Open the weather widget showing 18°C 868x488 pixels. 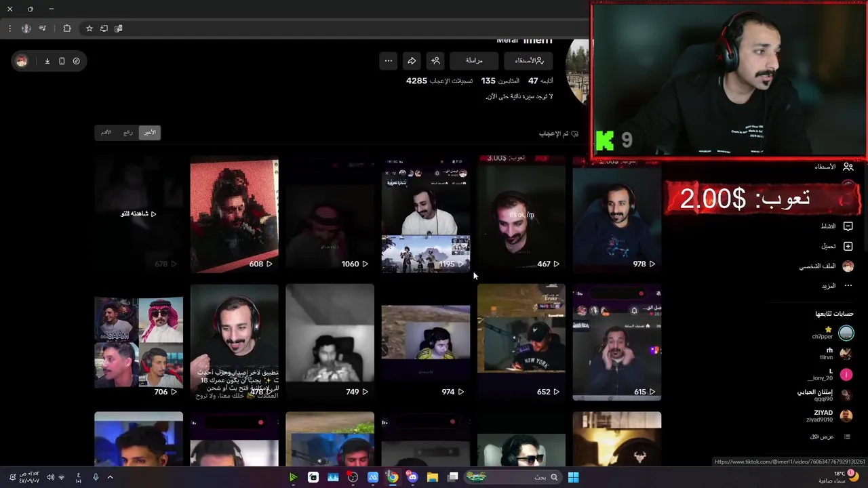[x=840, y=477]
